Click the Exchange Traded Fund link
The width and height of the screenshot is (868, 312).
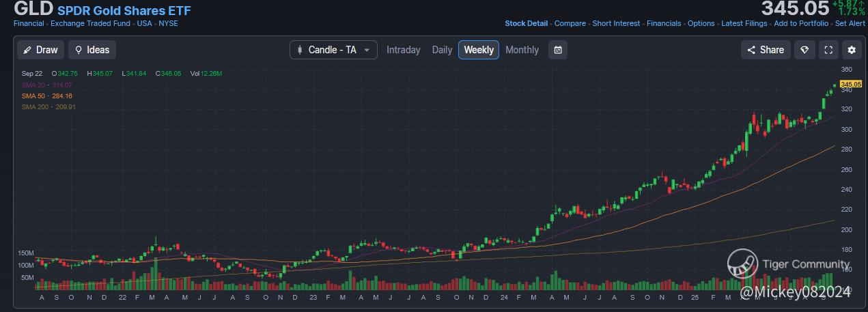(91, 23)
